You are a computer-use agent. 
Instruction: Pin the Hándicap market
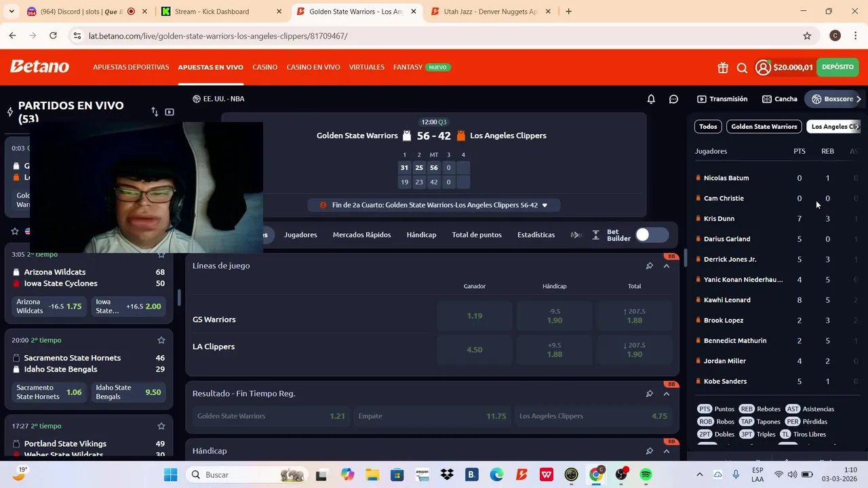pyautogui.click(x=649, y=451)
